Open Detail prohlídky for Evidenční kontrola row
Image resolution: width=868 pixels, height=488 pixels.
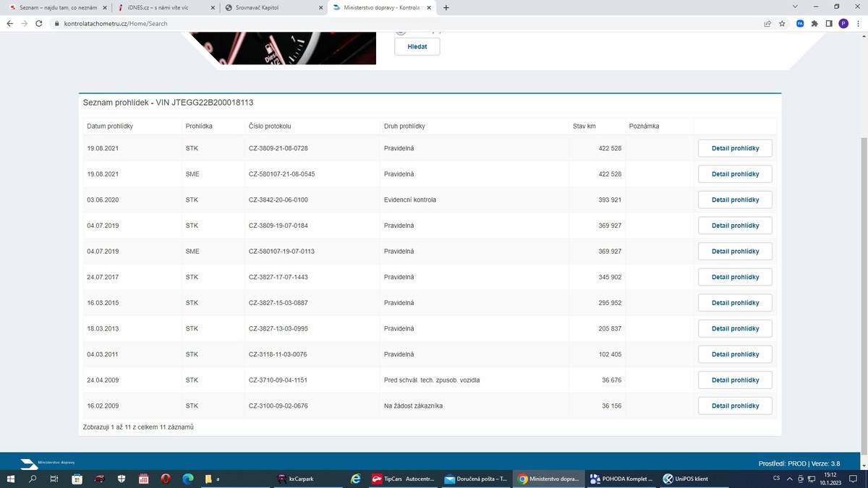[x=735, y=200]
